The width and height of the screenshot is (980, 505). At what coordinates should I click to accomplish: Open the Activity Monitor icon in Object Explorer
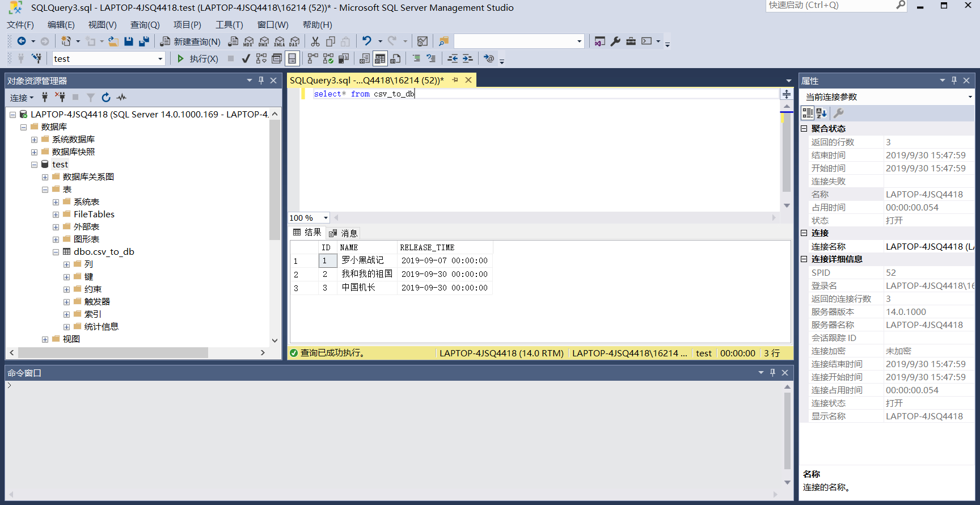tap(121, 98)
